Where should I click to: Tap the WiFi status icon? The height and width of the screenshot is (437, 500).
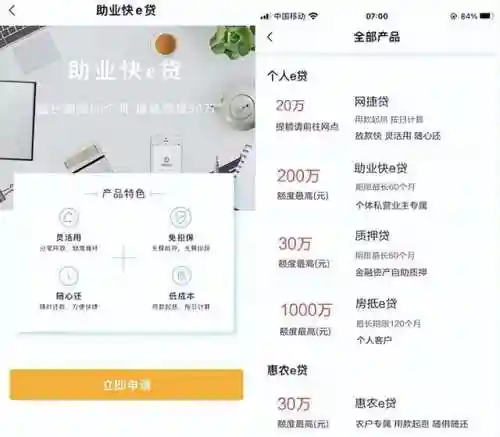coord(313,16)
